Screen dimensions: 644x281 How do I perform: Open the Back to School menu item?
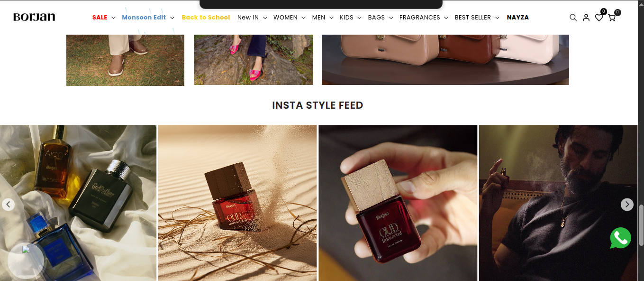[x=206, y=18]
